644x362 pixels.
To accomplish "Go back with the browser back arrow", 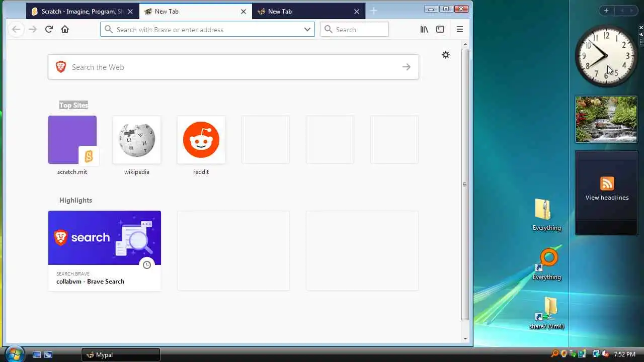I will 16,29.
